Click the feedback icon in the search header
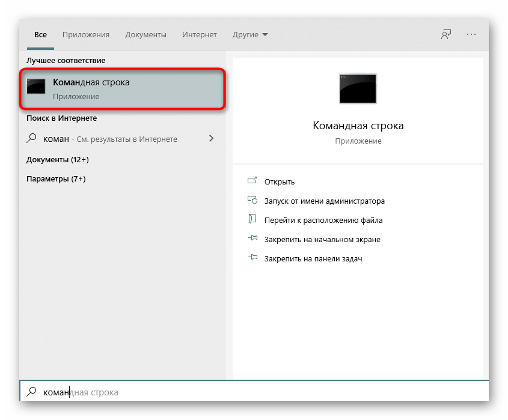Screen dimensions: 508x420 click(x=445, y=34)
